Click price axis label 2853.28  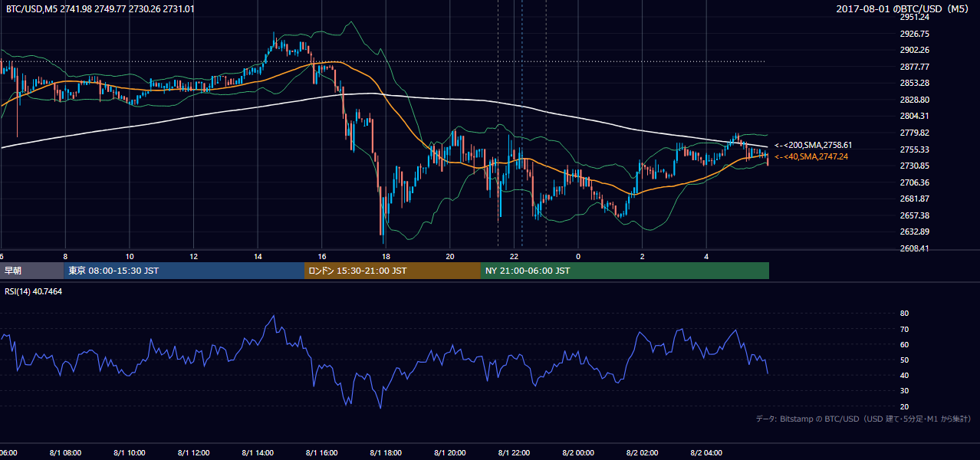(914, 83)
